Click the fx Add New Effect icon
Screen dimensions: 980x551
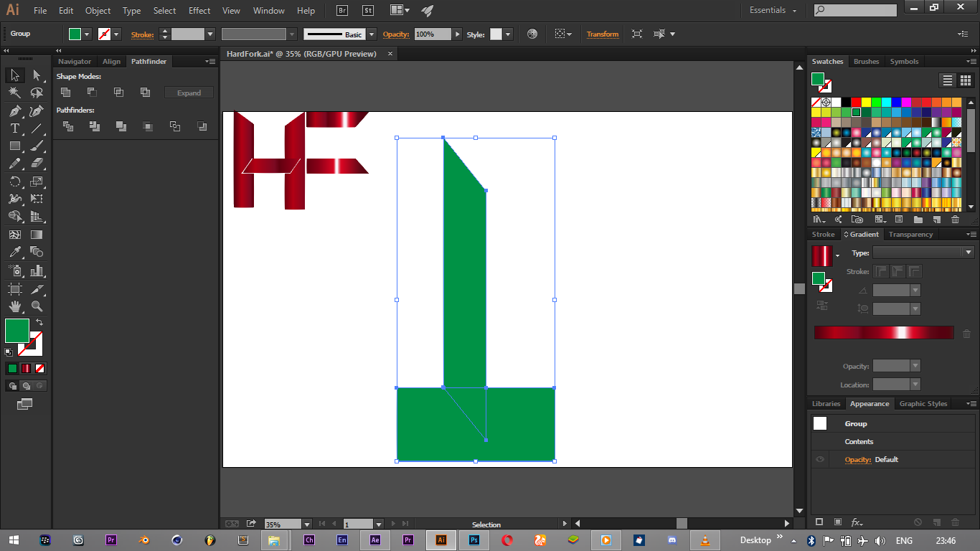click(x=857, y=522)
